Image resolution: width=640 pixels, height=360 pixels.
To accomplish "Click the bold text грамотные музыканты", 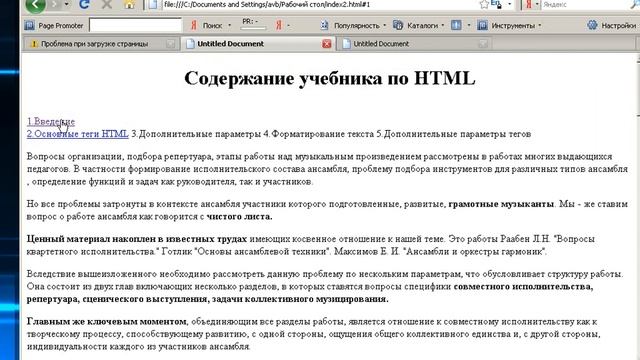I will (501, 204).
